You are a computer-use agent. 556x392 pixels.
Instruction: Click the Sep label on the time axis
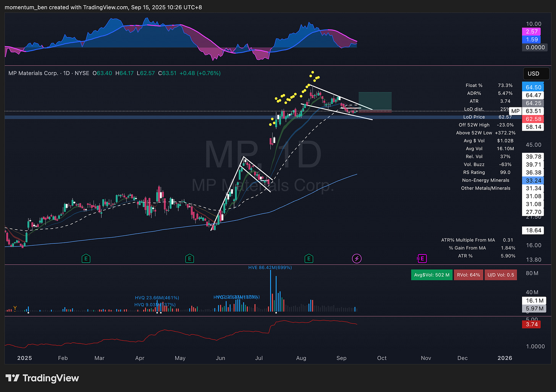point(341,358)
